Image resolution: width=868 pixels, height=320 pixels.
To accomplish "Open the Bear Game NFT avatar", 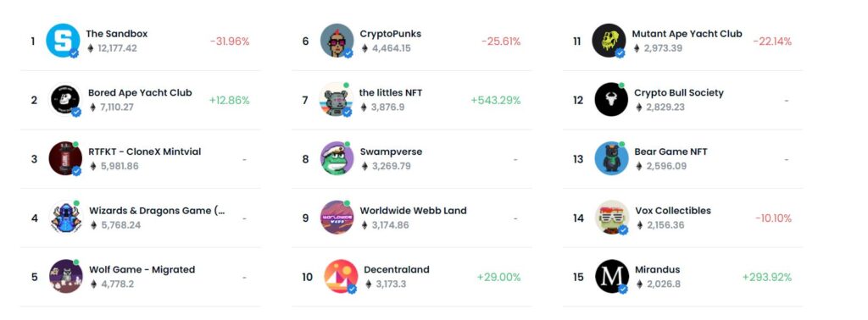I will pos(611,158).
